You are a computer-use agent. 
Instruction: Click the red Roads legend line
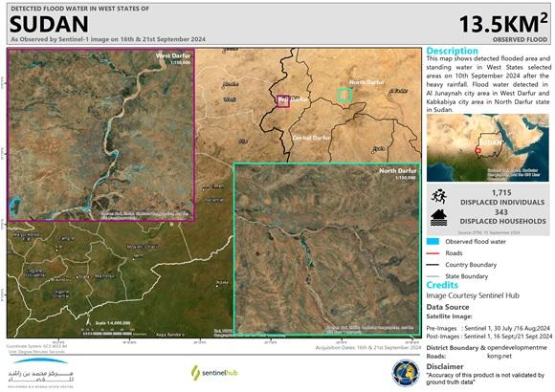tap(433, 253)
